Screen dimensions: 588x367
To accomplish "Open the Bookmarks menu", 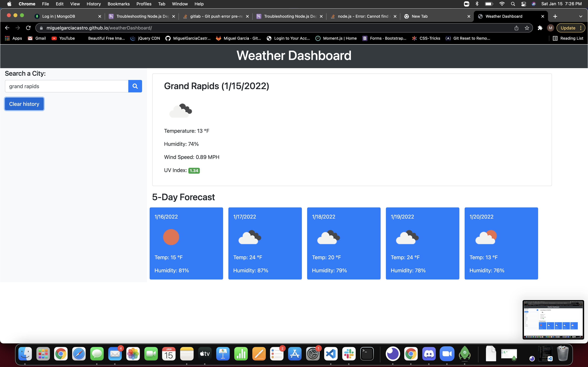I will click(119, 4).
